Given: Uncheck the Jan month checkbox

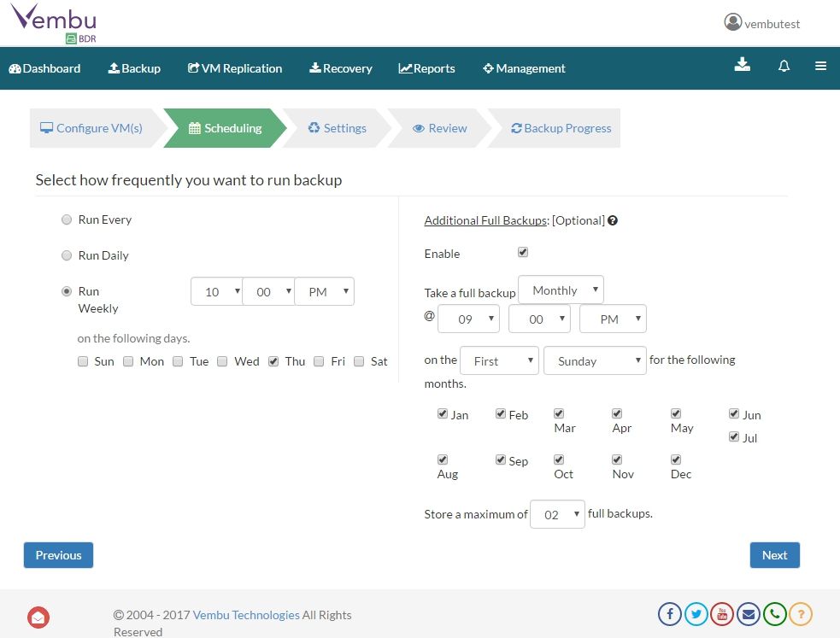Looking at the screenshot, I should pyautogui.click(x=443, y=413).
